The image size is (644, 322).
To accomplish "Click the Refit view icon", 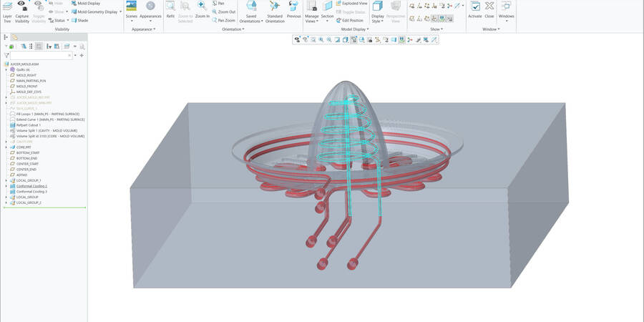I will [x=170, y=9].
